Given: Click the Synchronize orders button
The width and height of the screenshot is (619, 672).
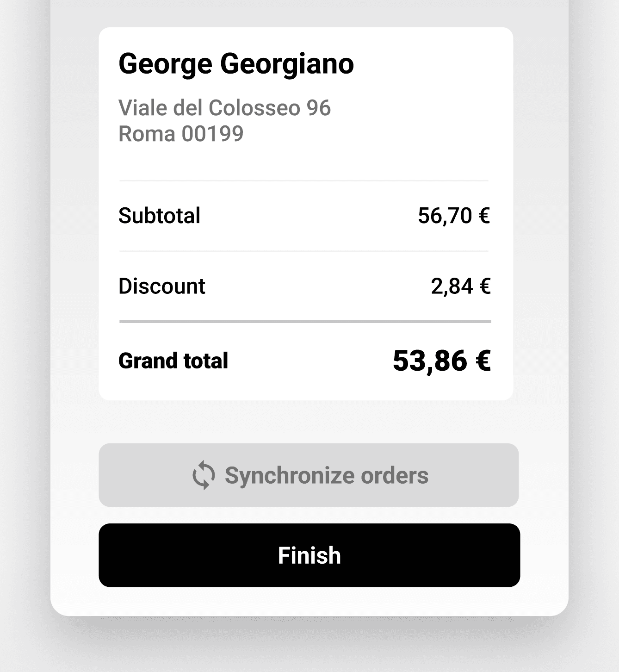Looking at the screenshot, I should (309, 475).
